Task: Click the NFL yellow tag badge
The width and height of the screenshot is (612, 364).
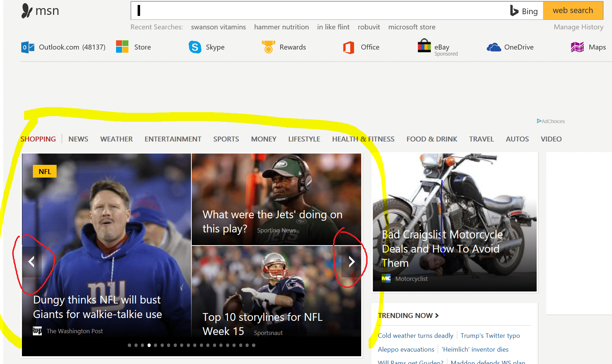Action: coord(45,171)
